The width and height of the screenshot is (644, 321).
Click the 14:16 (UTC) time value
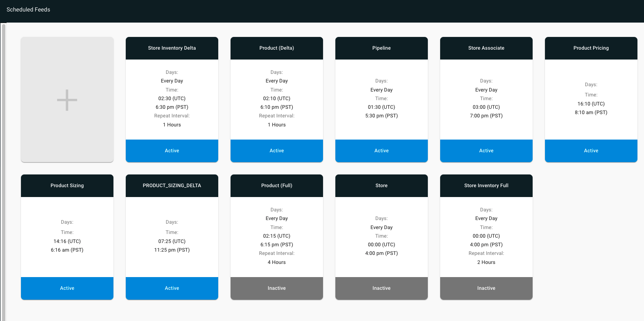point(67,241)
